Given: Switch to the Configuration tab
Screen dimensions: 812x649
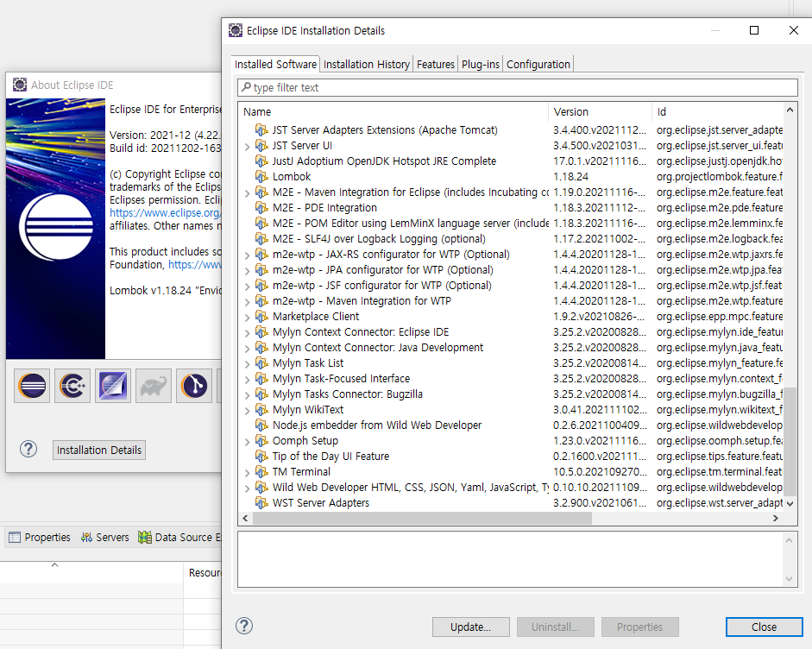Looking at the screenshot, I should pyautogui.click(x=538, y=64).
